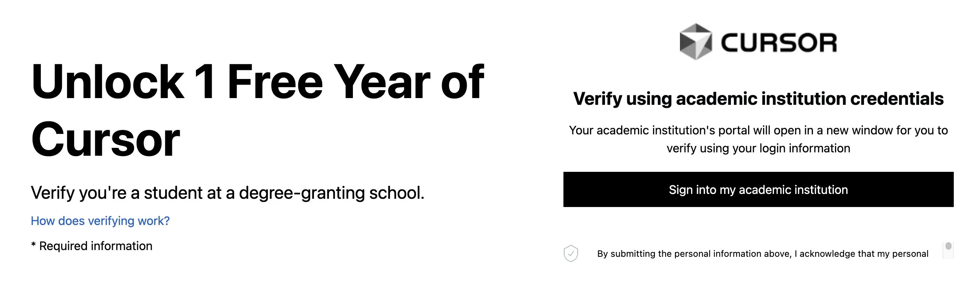Click 'Verify using academic institution credentials' heading

tap(758, 99)
